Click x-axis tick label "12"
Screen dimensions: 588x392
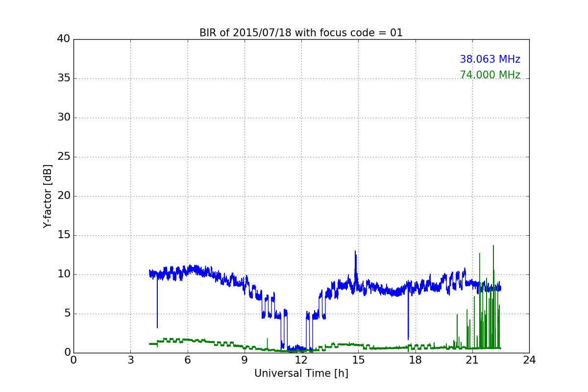point(301,360)
